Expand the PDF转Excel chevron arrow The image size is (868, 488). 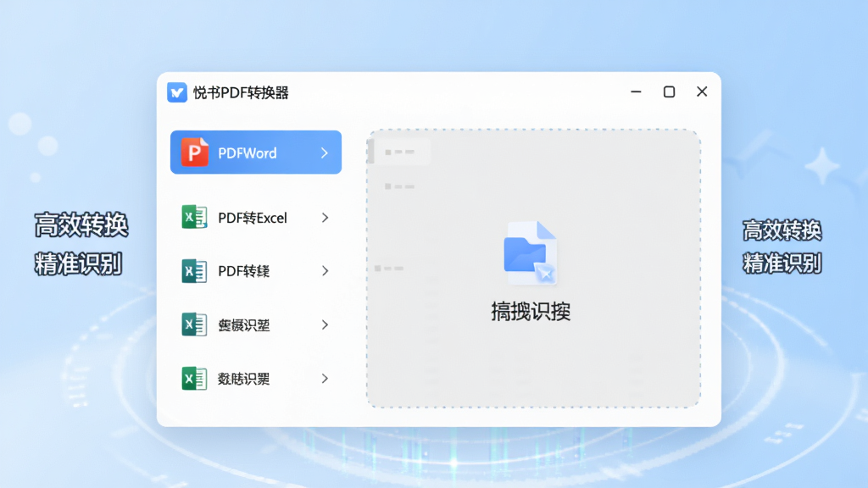325,218
